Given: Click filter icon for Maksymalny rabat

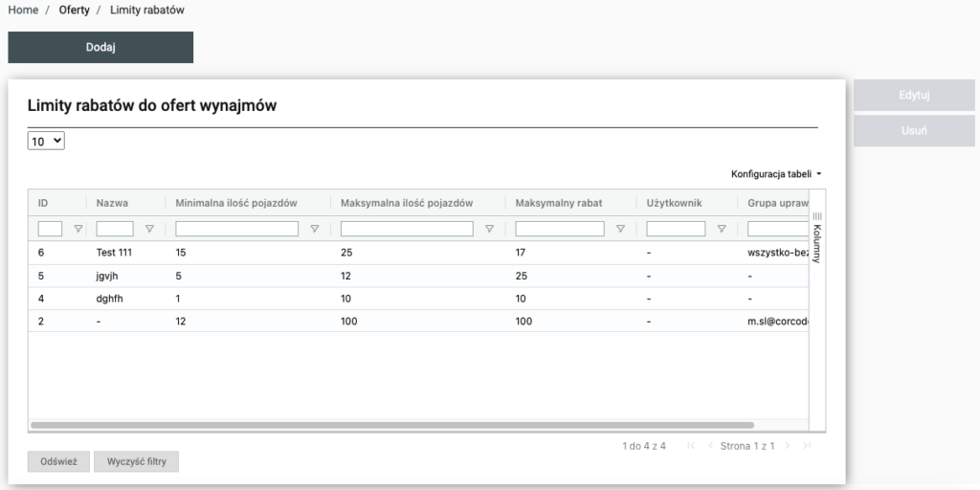Looking at the screenshot, I should click(x=620, y=229).
